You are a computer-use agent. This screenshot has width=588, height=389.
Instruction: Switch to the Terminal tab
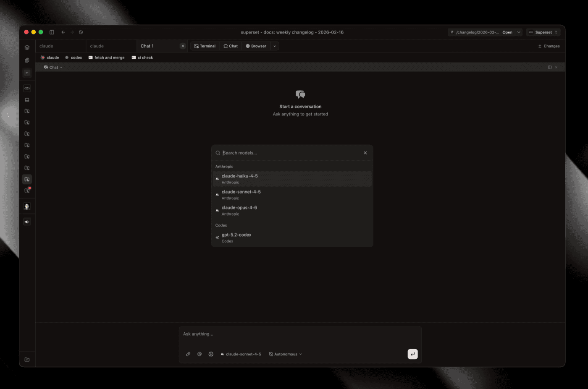point(205,46)
